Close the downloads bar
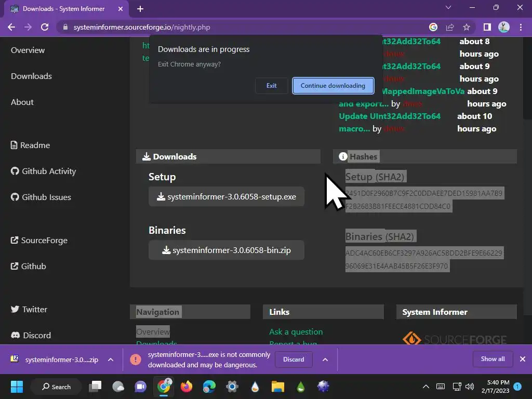Viewport: 532px width, 399px height. (523, 359)
